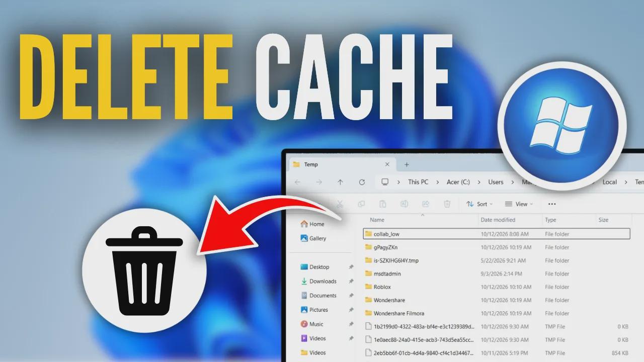Select the Wondershare Filmora folder

coord(399,313)
